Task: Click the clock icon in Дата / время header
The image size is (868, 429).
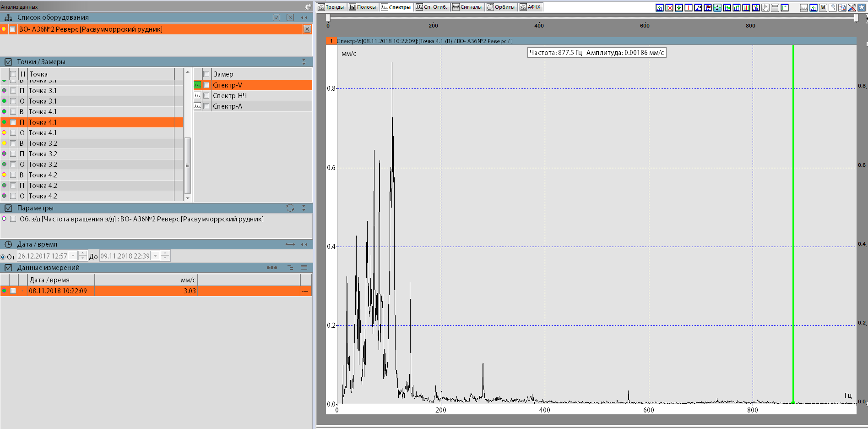Action: click(x=8, y=244)
